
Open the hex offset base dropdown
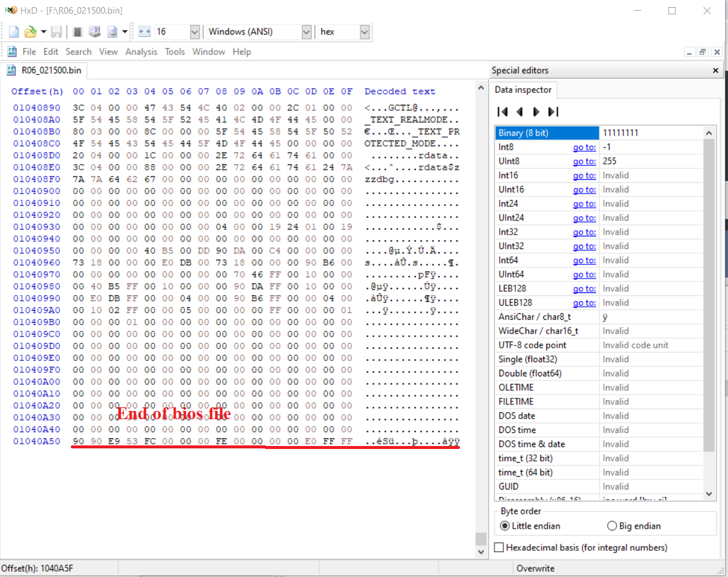click(365, 32)
